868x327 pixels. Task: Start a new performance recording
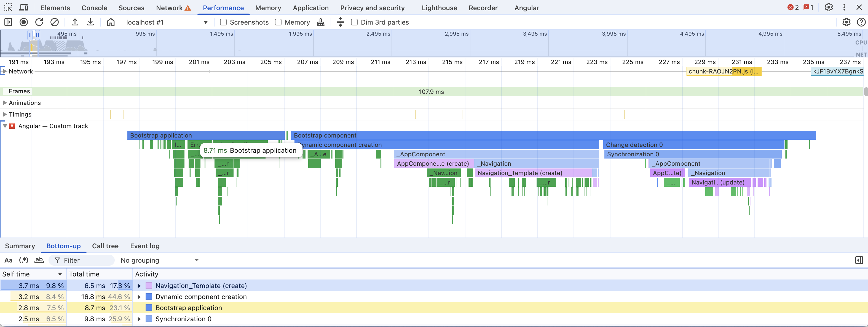click(24, 22)
